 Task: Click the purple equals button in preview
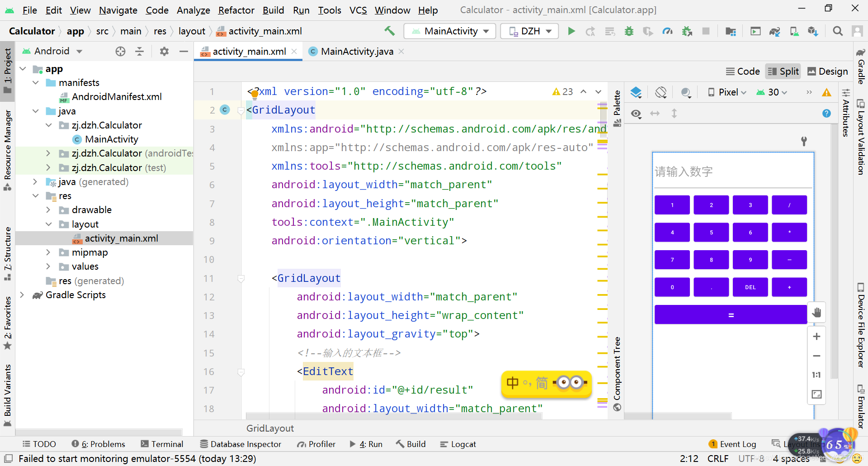click(x=731, y=315)
